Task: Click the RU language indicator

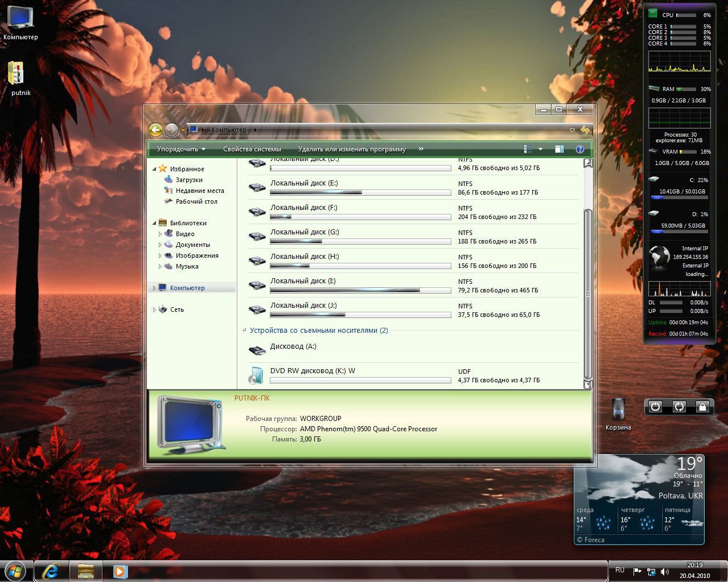Action: (620, 570)
